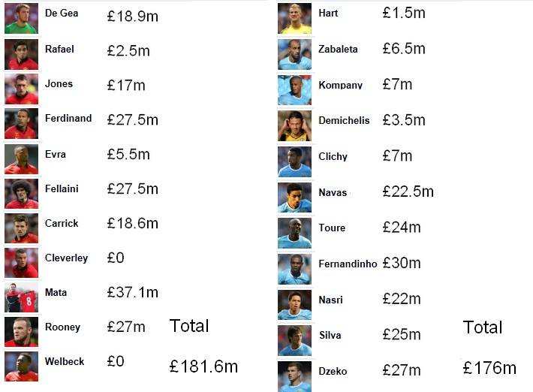533x392 pixels.
Task: Click the Welbeck name label
Action: click(x=65, y=361)
